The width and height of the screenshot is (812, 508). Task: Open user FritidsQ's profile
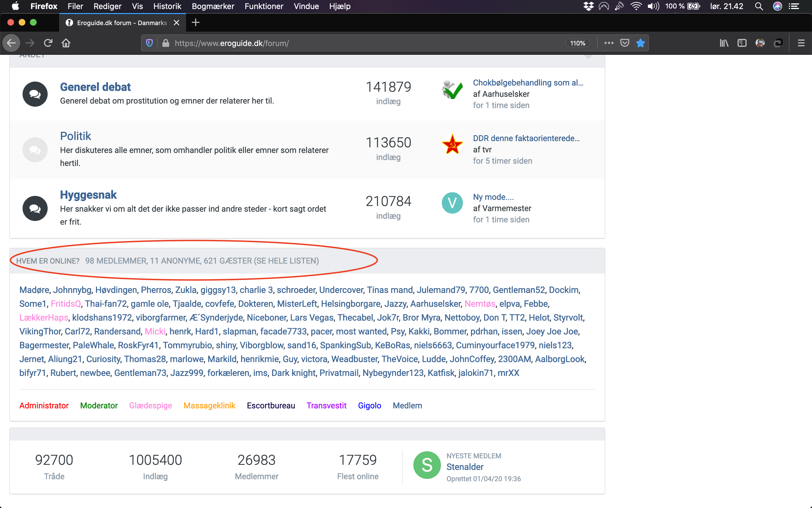[x=66, y=304]
